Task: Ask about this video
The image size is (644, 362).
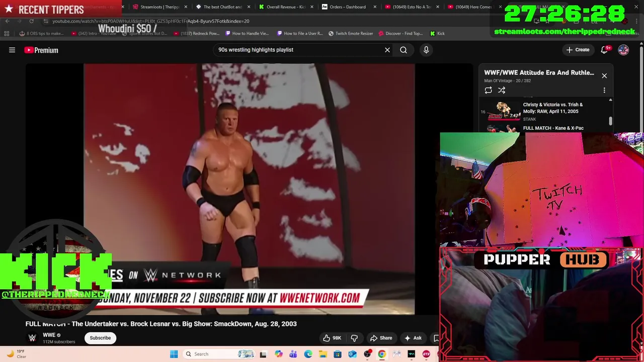Action: 413,338
